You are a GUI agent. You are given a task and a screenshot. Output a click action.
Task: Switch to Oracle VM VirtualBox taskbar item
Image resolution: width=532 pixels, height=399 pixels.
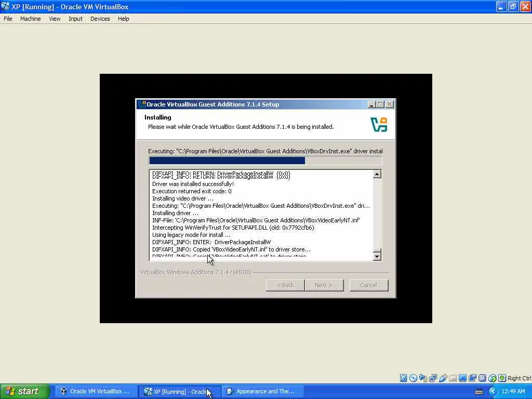(x=96, y=391)
